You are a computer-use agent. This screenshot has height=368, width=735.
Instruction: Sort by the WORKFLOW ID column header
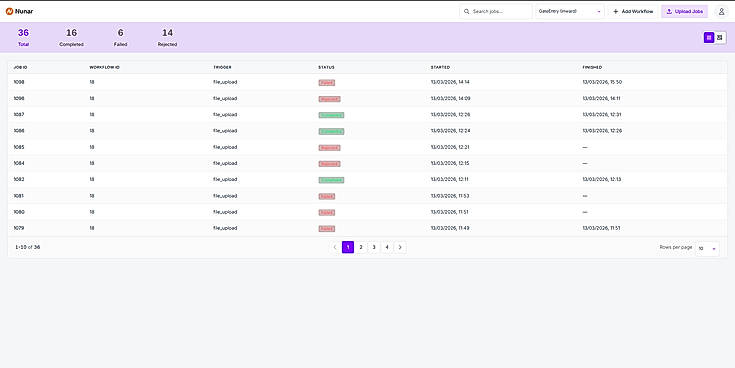pos(105,68)
